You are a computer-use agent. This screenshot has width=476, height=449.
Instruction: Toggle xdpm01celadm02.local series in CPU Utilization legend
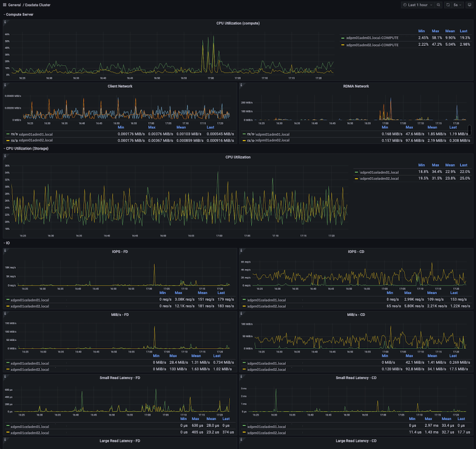pyautogui.click(x=379, y=178)
